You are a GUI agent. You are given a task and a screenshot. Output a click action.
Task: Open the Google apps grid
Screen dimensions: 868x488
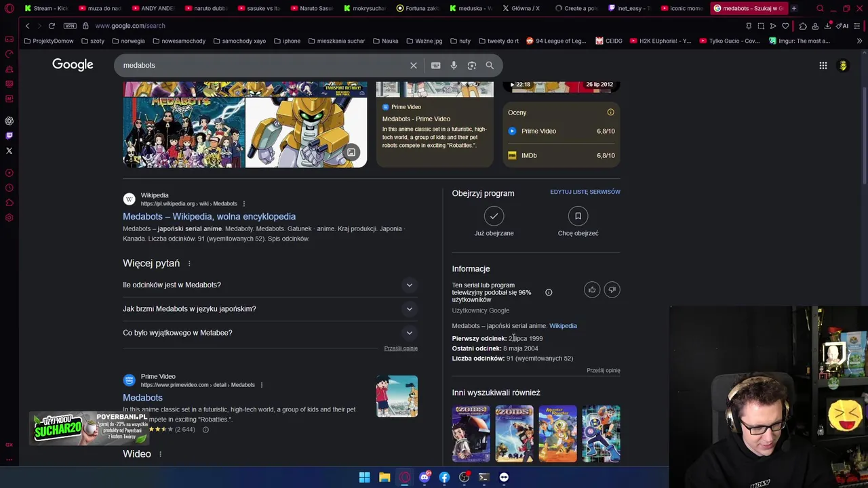[x=823, y=65]
